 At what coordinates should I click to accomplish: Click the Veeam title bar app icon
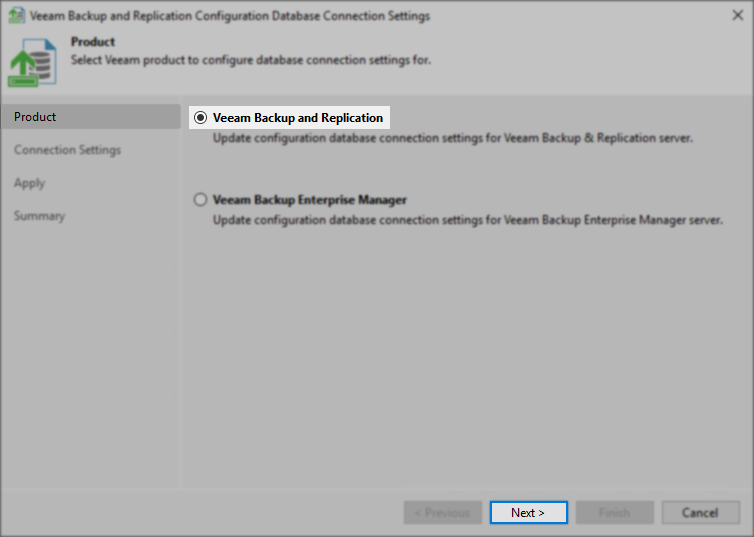16,15
